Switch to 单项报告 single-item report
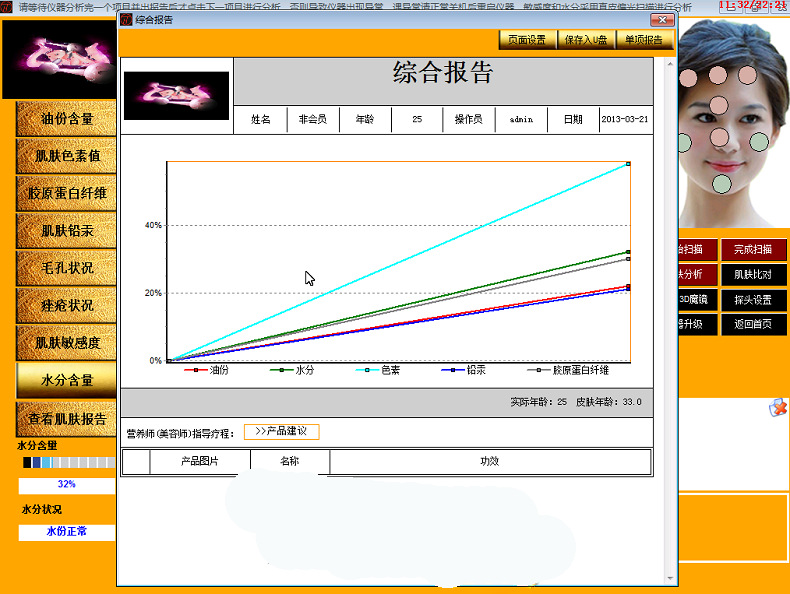The image size is (790, 594). (644, 40)
